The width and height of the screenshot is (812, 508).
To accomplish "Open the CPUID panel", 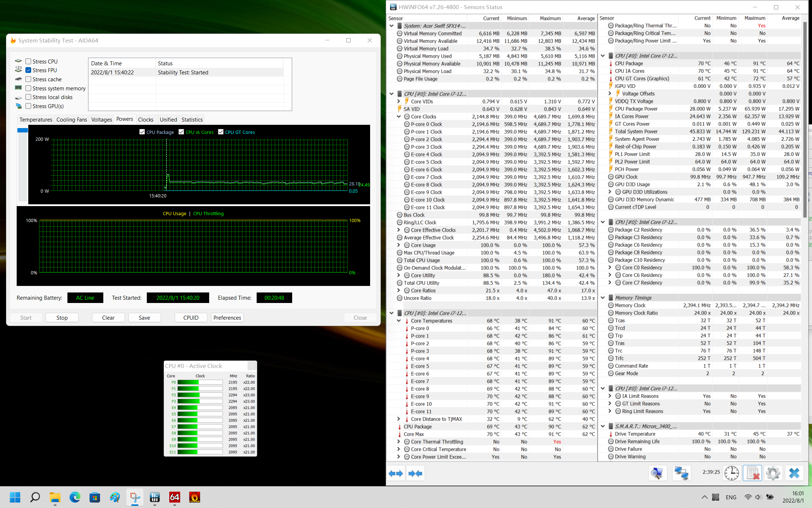I will click(x=191, y=317).
